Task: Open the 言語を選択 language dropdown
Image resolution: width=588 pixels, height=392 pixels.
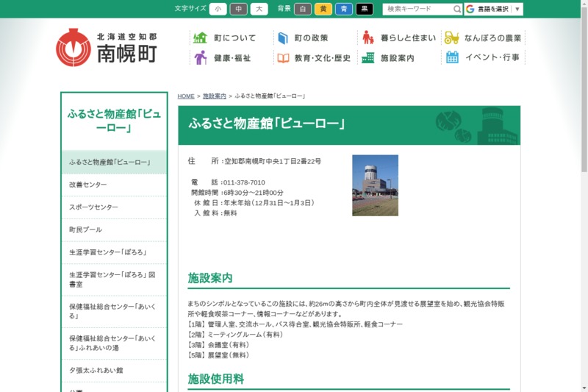Action: tap(493, 9)
